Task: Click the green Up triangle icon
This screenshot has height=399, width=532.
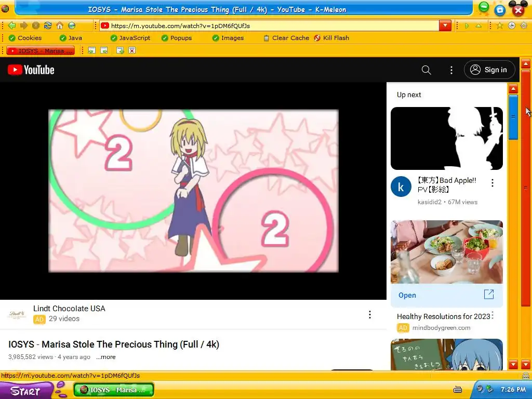Action: tap(478, 26)
